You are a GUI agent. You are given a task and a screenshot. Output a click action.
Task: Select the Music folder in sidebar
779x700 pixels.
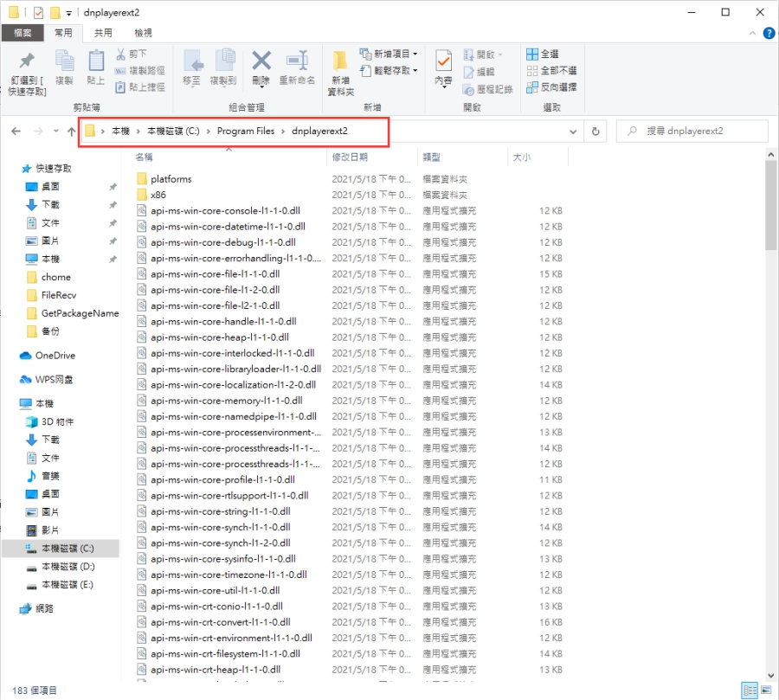pos(43,476)
